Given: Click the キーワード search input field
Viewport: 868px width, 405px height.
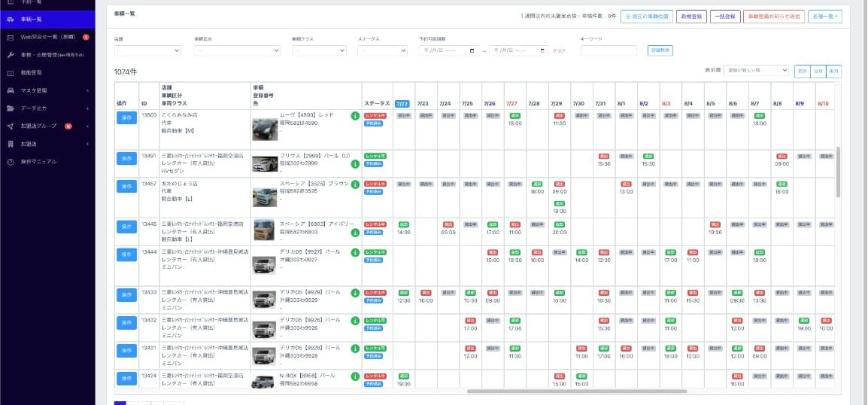Looking at the screenshot, I should 612,50.
